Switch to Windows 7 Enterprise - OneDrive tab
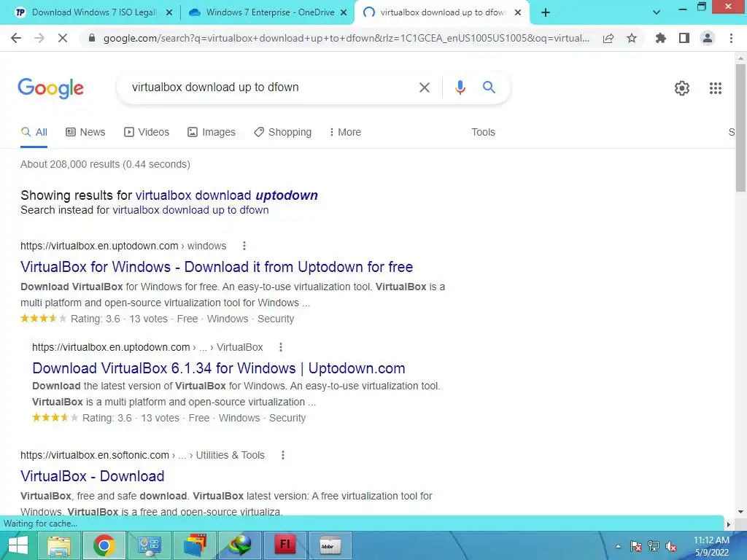 270,12
